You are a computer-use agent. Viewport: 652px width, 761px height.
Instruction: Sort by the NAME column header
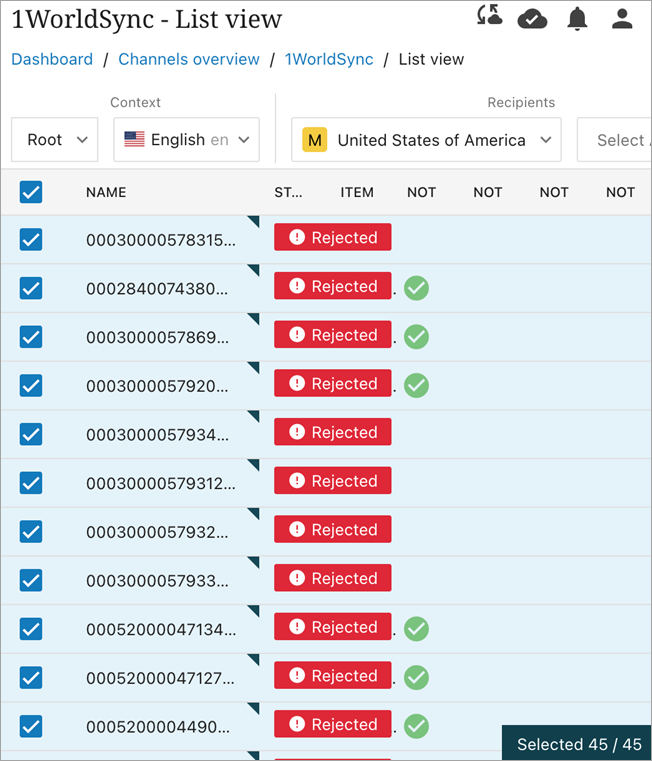106,192
